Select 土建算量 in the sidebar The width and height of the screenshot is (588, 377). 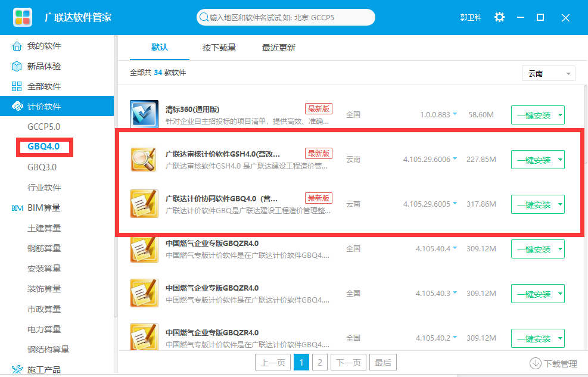[x=44, y=228]
